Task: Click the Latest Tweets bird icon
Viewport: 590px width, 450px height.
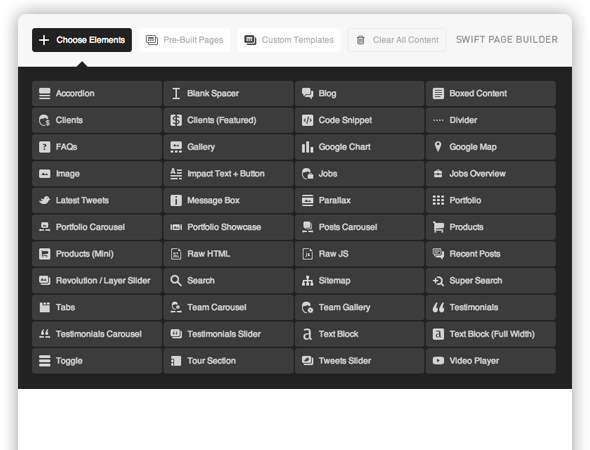Action: click(x=44, y=200)
